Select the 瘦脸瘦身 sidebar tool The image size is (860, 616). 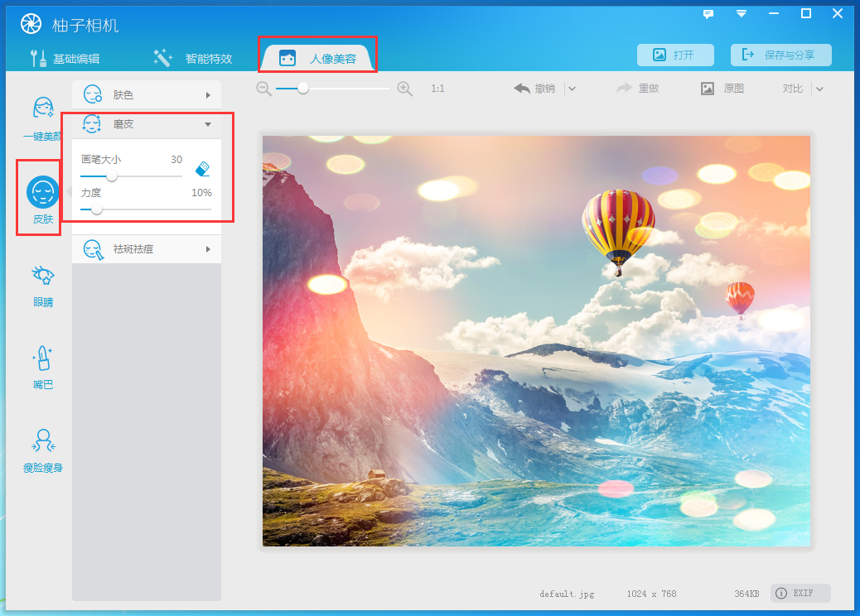tap(43, 450)
